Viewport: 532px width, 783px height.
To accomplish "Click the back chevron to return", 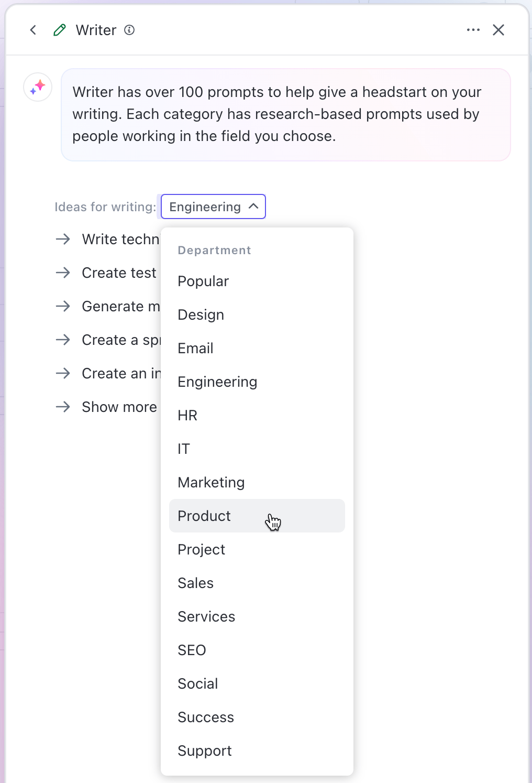I will coord(32,30).
